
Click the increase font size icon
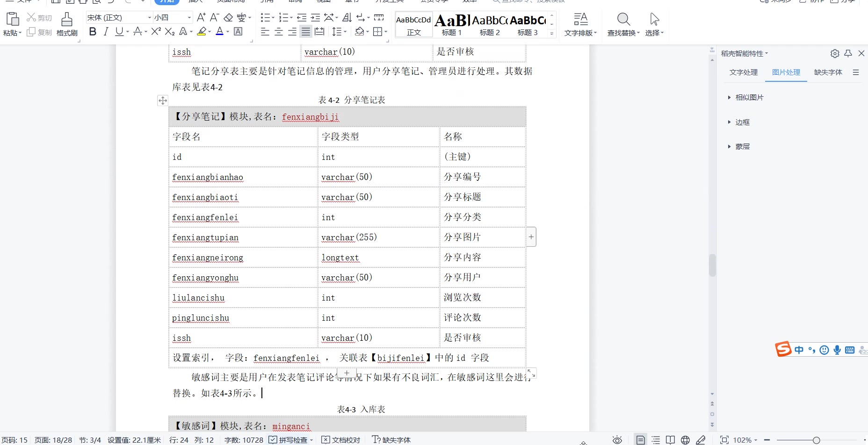click(x=201, y=18)
